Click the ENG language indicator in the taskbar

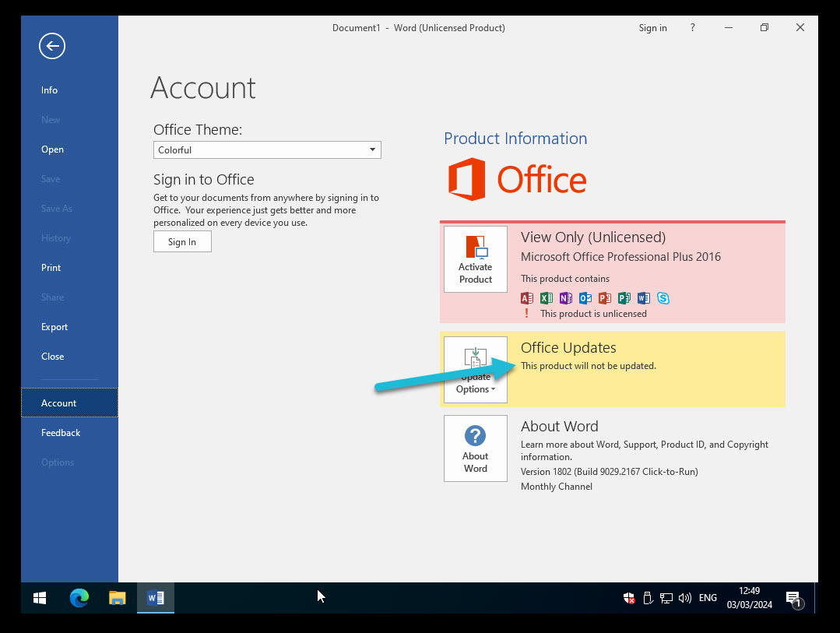point(708,598)
